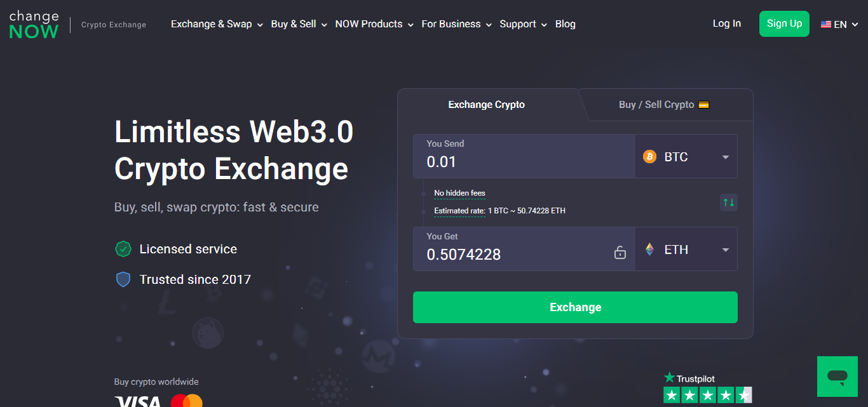Screen dimensions: 868x407
Task: Toggle the fixed rate lock icon
Action: point(620,253)
